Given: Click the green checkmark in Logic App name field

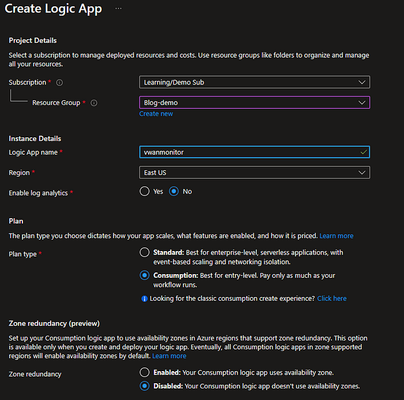Looking at the screenshot, I should pos(363,152).
